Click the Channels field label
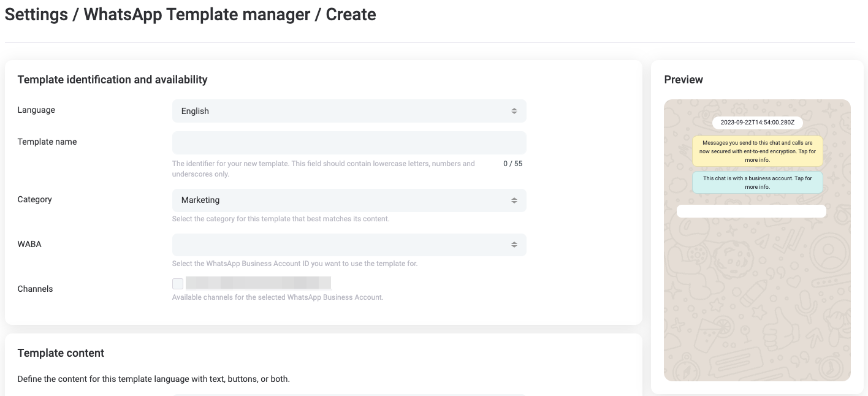The image size is (868, 396). [35, 289]
